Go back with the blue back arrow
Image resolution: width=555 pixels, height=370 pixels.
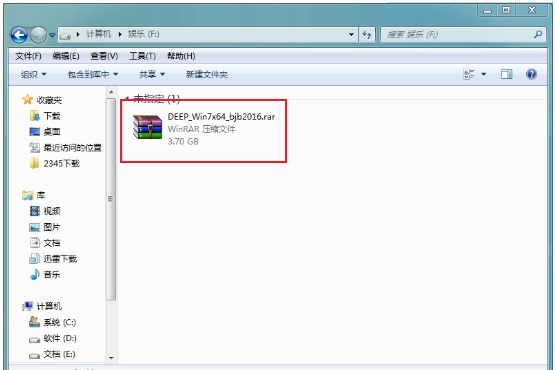click(19, 35)
